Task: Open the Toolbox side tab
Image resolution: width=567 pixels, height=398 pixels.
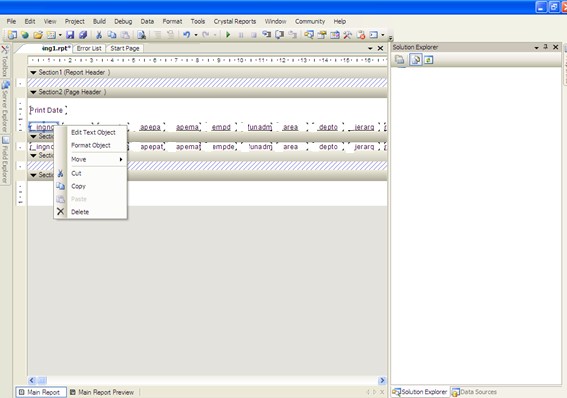Action: coord(5,61)
